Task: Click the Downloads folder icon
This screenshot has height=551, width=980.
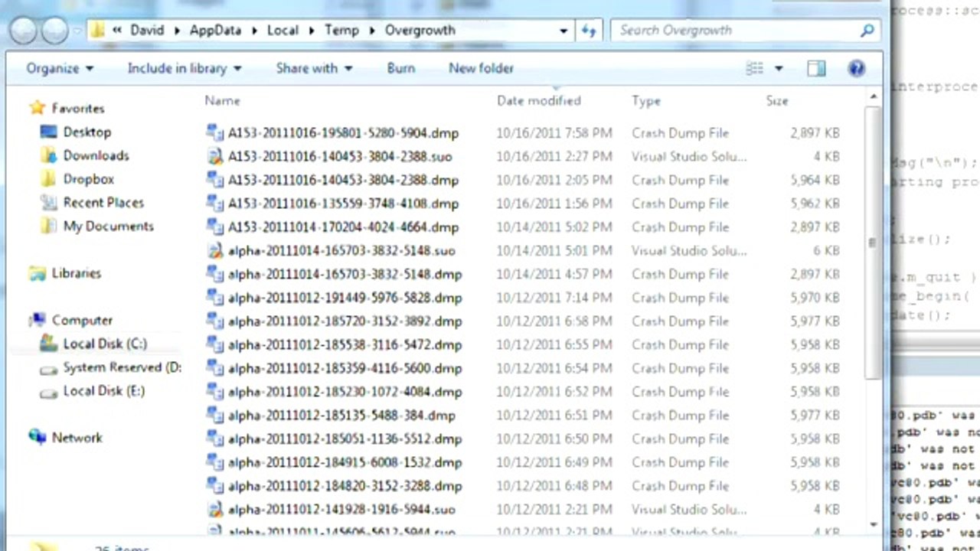Action: click(x=49, y=155)
